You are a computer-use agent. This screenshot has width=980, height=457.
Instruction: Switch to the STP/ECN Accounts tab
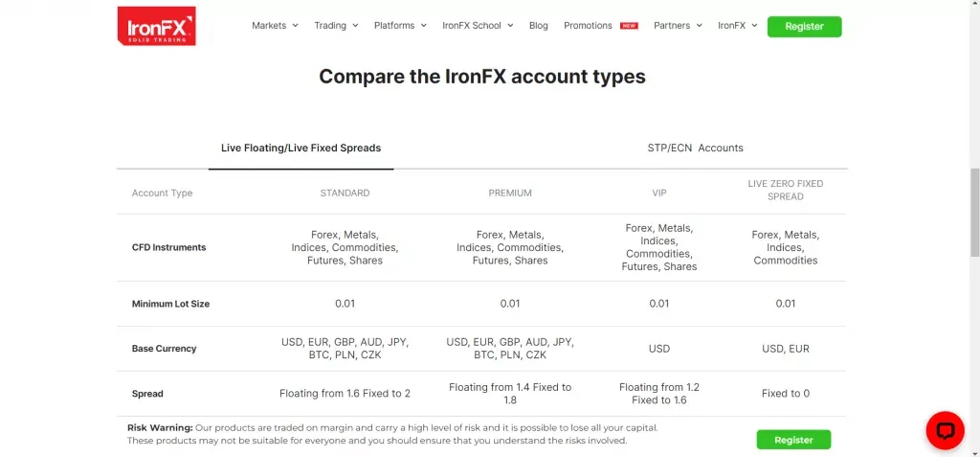[x=695, y=149]
